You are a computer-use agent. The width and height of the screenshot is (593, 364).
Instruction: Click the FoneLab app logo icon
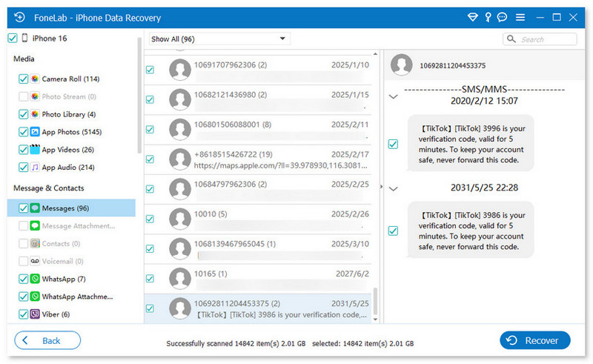pyautogui.click(x=19, y=17)
